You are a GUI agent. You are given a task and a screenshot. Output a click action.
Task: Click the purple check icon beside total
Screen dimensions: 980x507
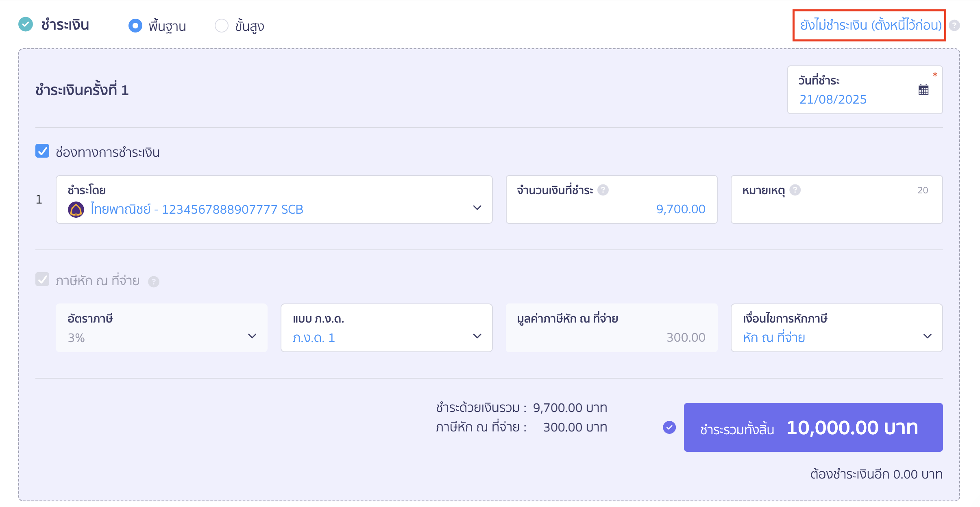pyautogui.click(x=669, y=427)
